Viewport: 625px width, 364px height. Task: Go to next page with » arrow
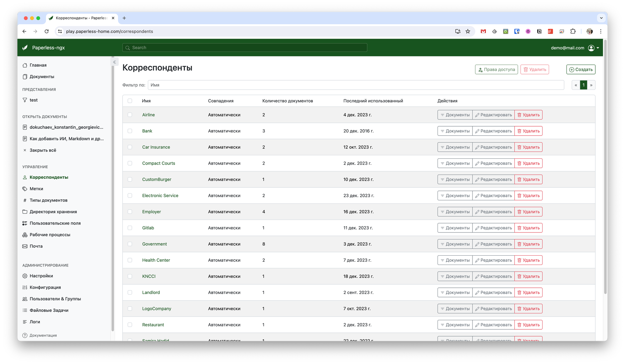(x=591, y=85)
